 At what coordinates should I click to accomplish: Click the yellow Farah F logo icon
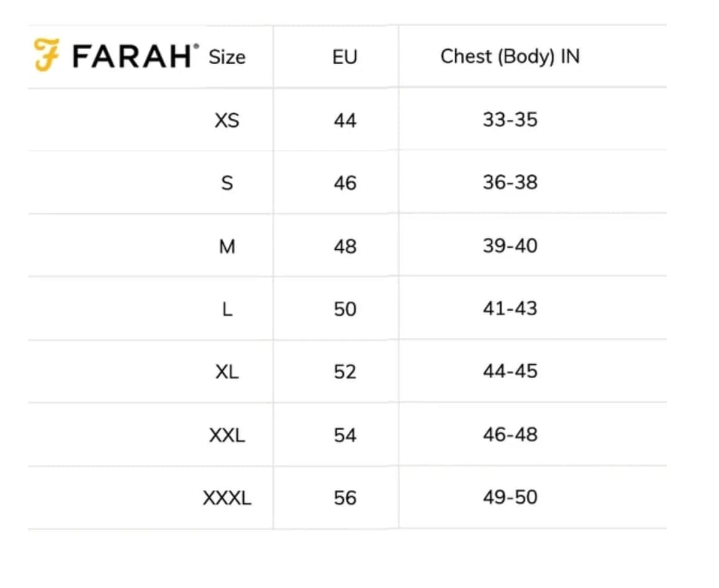click(47, 55)
